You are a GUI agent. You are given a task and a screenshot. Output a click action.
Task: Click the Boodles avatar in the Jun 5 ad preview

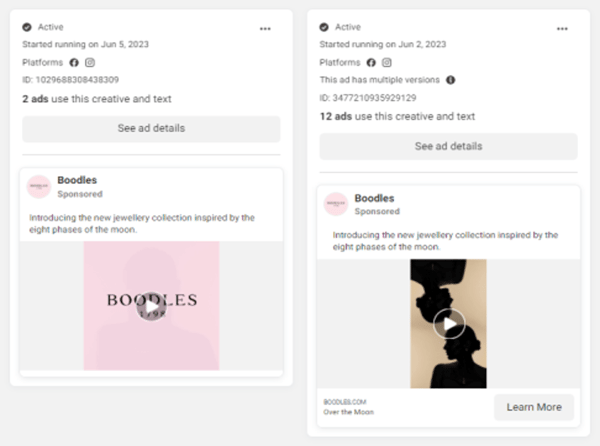tap(39, 186)
